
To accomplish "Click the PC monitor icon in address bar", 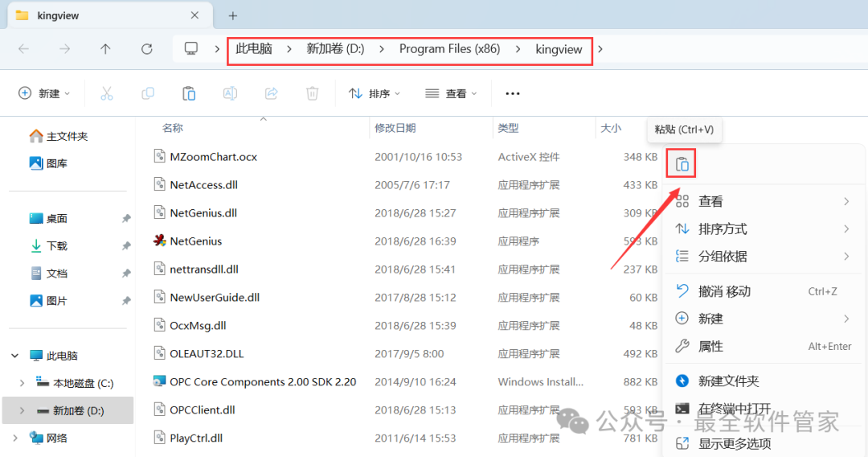I will [191, 49].
